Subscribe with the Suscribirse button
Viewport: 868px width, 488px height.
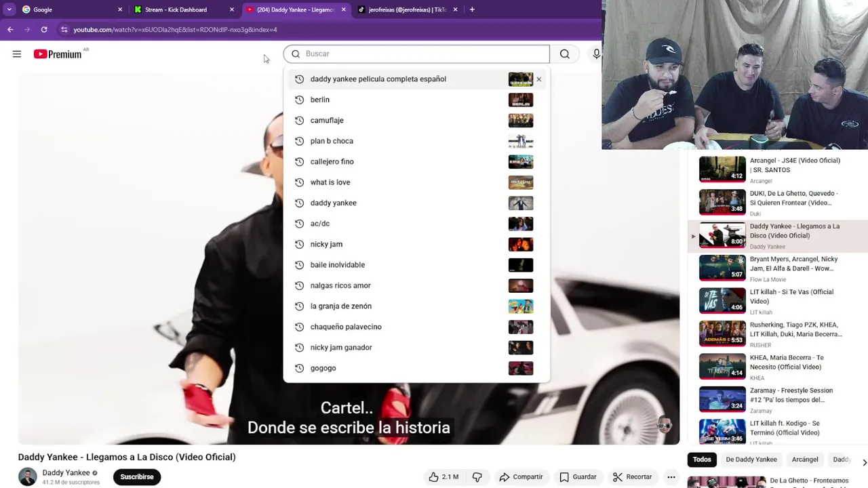pyautogui.click(x=137, y=477)
